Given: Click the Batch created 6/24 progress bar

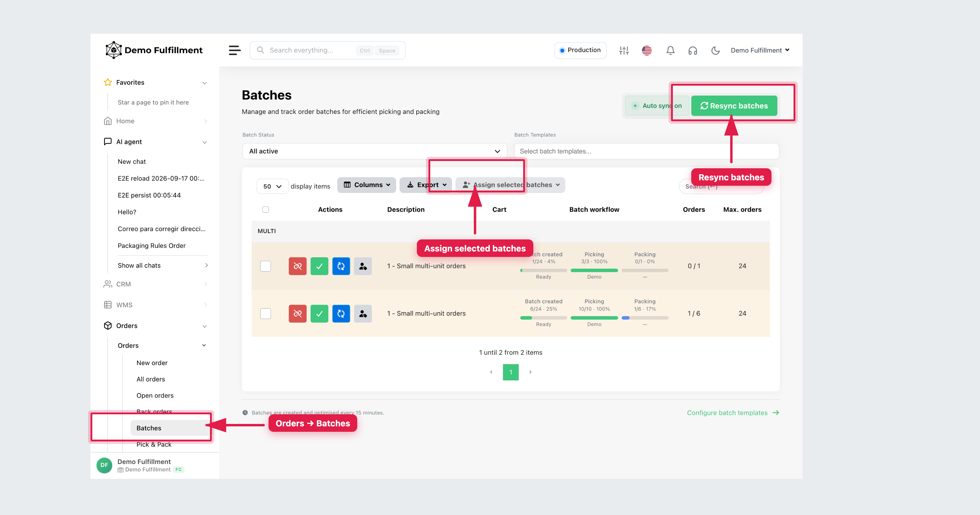Looking at the screenshot, I should [543, 318].
